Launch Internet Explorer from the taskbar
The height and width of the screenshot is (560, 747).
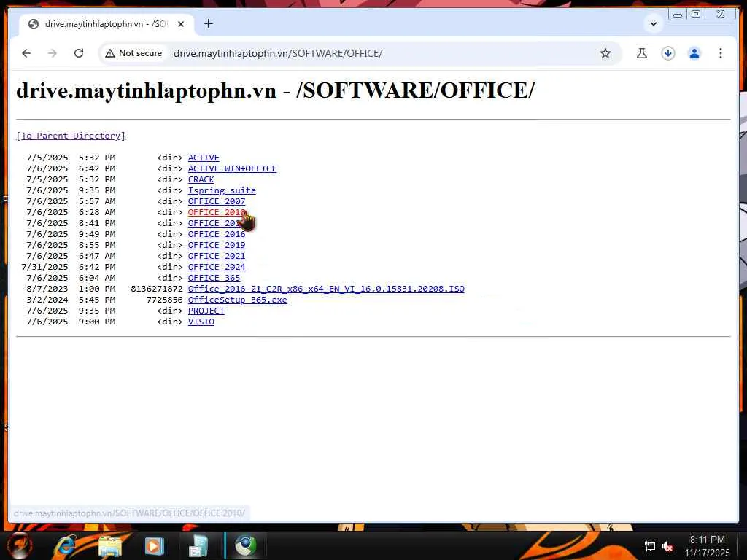(66, 545)
